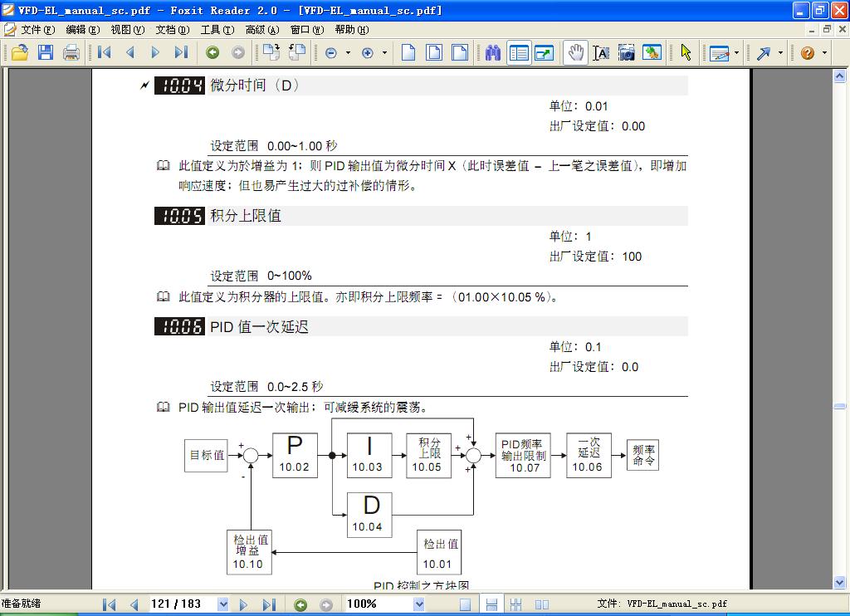Select the Hand tool
The image size is (850, 616).
coord(574,53)
